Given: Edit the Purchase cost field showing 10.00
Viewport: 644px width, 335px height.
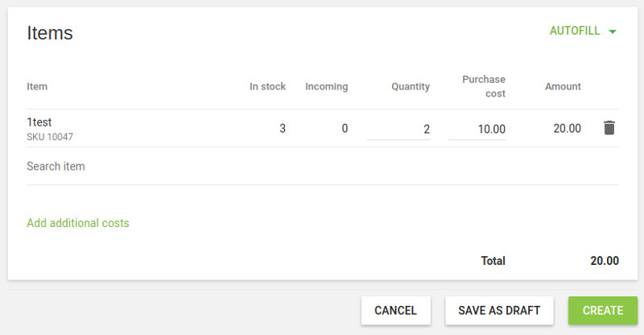Looking at the screenshot, I should tap(477, 129).
